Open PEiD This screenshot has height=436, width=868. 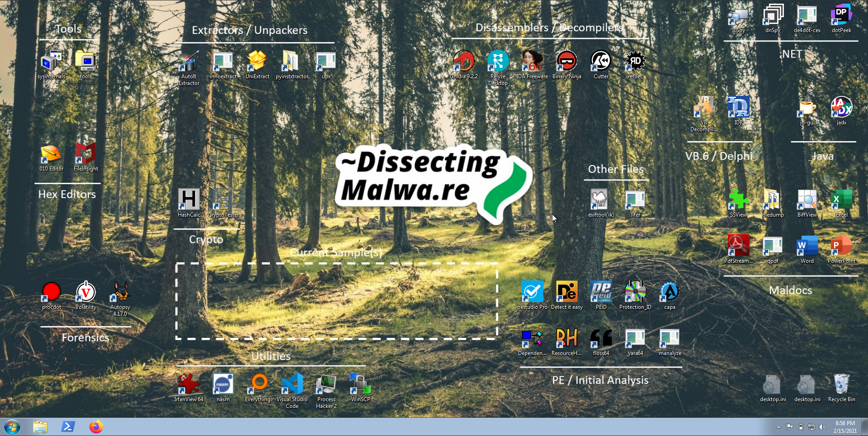tap(601, 295)
